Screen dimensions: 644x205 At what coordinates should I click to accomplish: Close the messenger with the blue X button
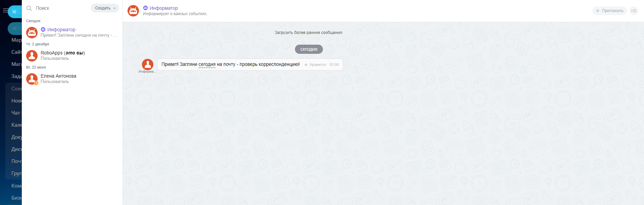point(14,12)
